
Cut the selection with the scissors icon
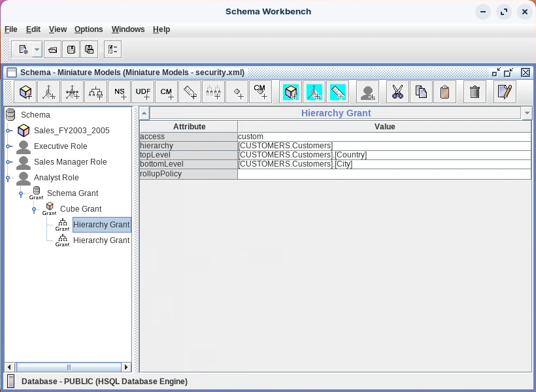pos(397,92)
